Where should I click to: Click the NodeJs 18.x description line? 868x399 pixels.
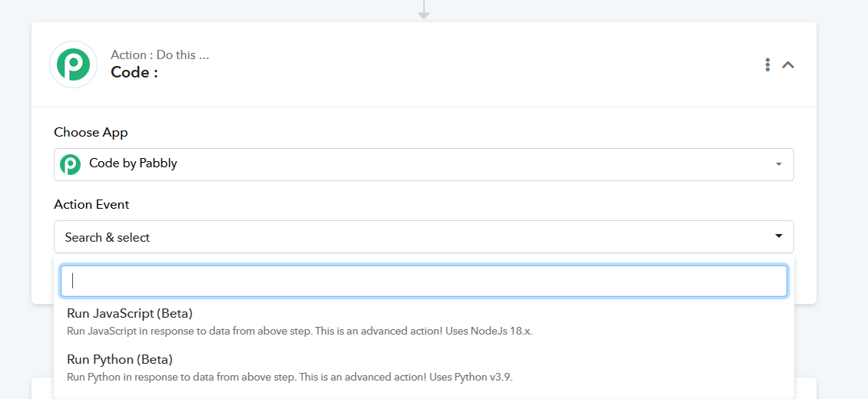(x=300, y=331)
